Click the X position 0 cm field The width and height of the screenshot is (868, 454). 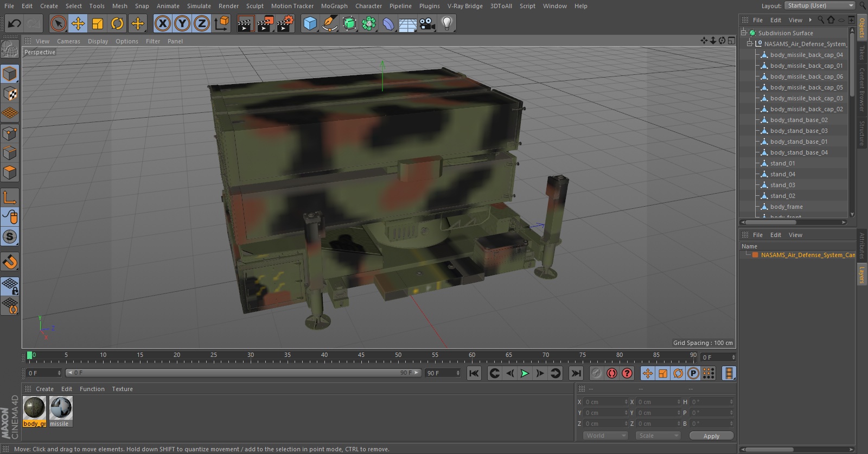point(605,402)
